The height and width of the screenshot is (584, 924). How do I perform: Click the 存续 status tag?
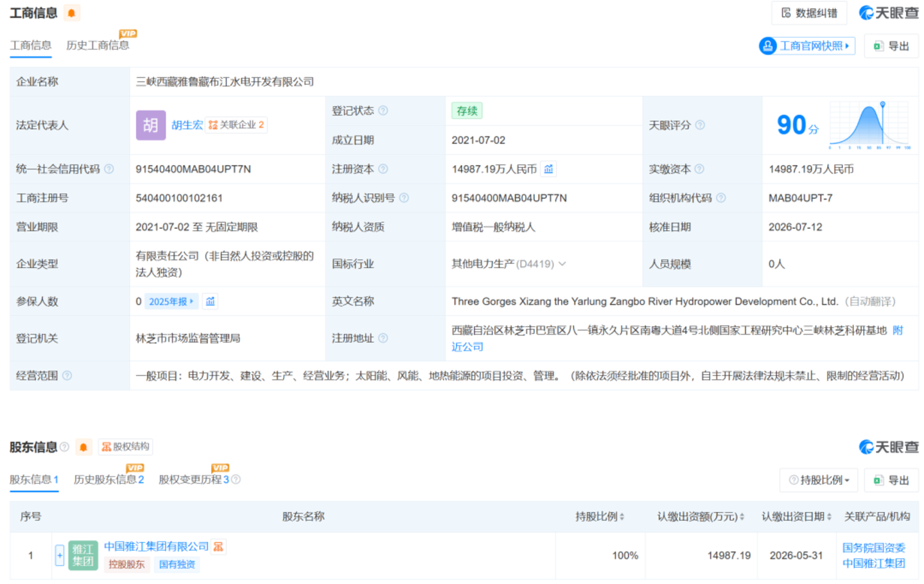point(467,111)
